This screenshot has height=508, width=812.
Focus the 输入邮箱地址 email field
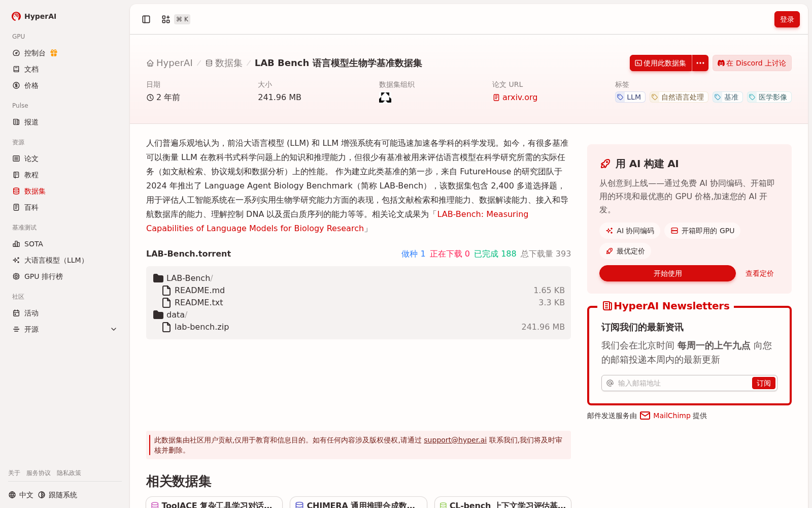(683, 383)
